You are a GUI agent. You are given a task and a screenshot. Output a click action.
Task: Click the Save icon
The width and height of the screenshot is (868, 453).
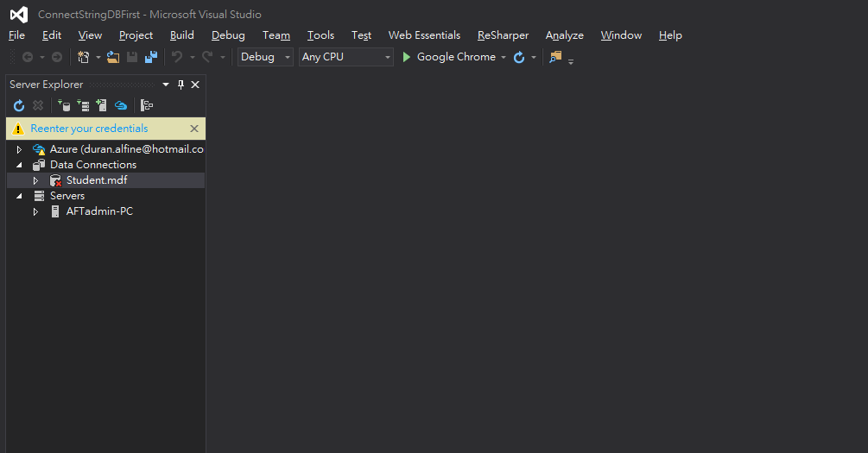[x=132, y=57]
